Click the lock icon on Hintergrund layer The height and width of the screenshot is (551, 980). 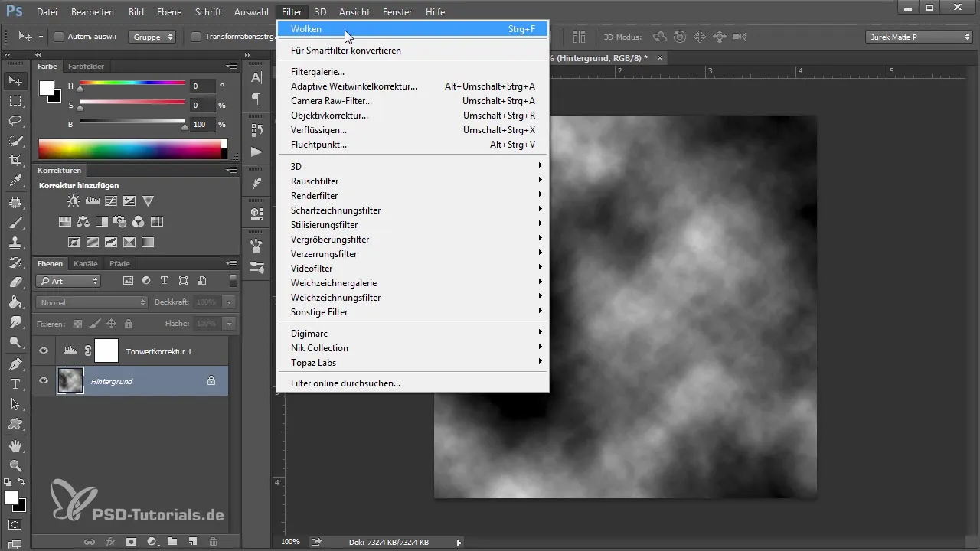click(x=211, y=380)
